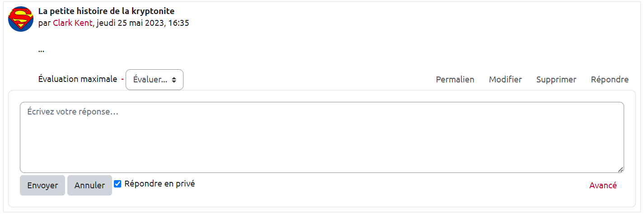Image resolution: width=644 pixels, height=215 pixels.
Task: Click Répondre under the post
Action: [609, 80]
